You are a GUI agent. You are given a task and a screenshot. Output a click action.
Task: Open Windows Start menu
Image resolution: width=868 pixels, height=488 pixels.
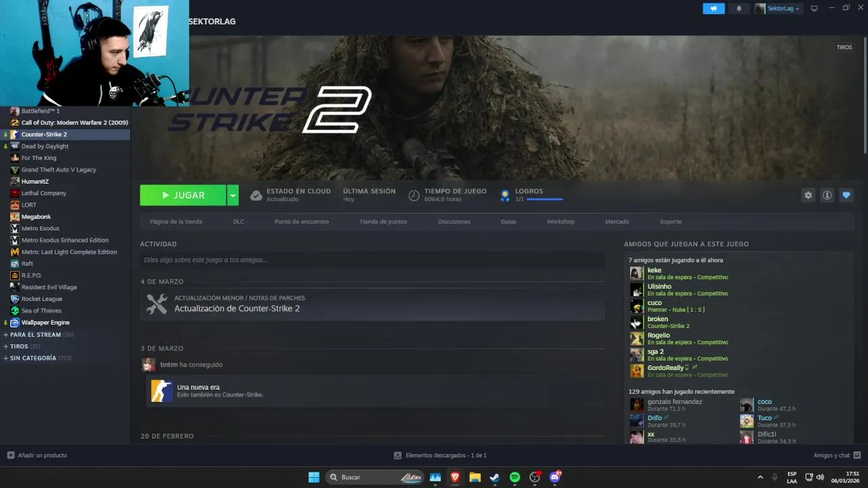[x=314, y=477]
